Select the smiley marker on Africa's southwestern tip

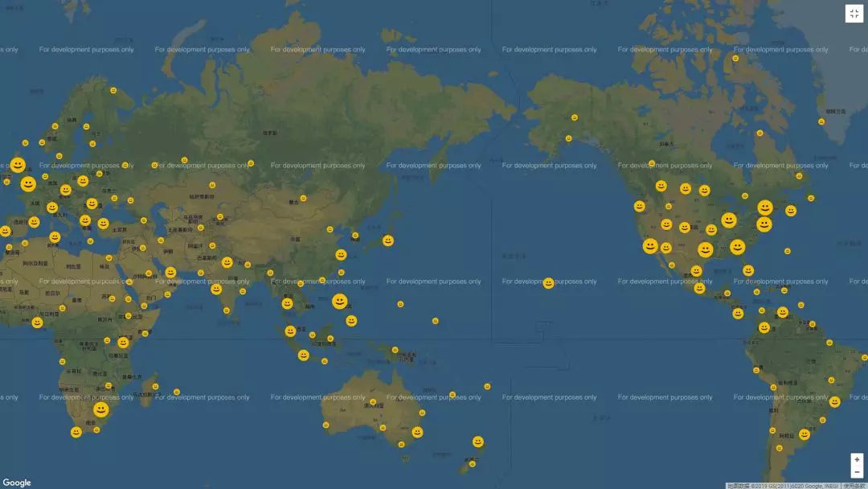click(76, 432)
